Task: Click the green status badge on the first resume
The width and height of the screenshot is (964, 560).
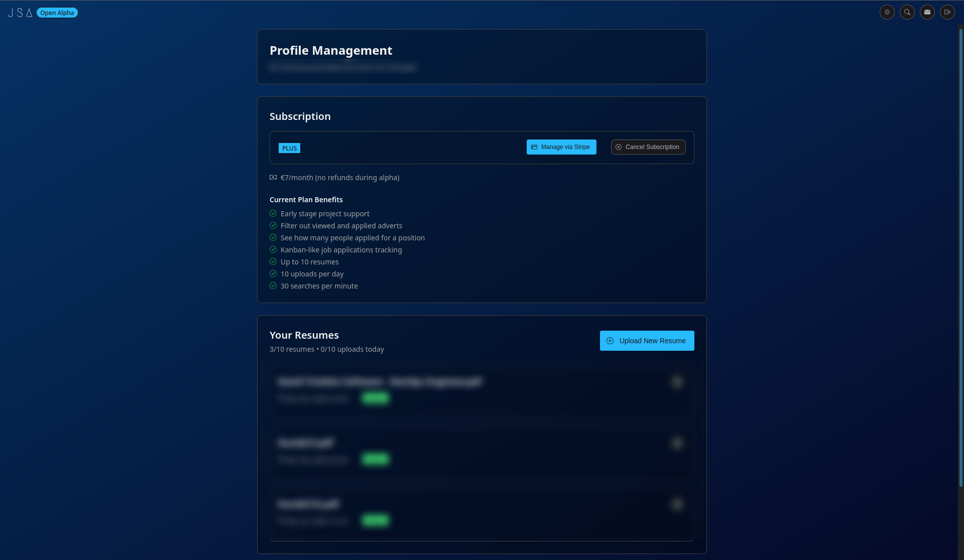Action: (x=375, y=398)
